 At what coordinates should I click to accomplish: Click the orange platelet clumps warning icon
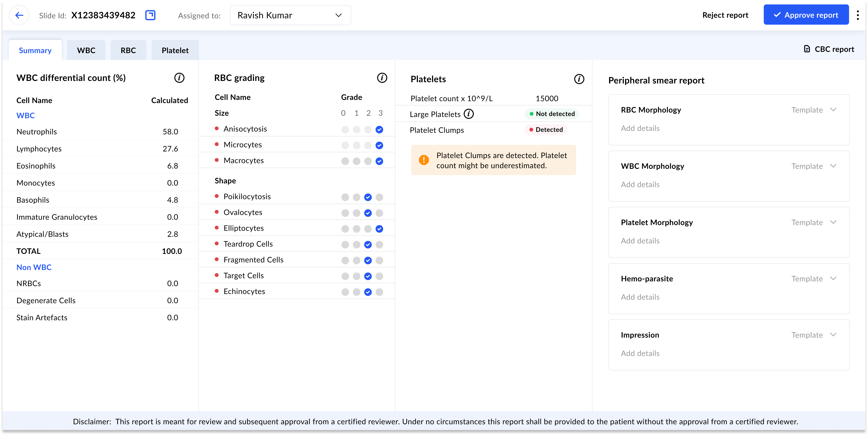point(424,160)
